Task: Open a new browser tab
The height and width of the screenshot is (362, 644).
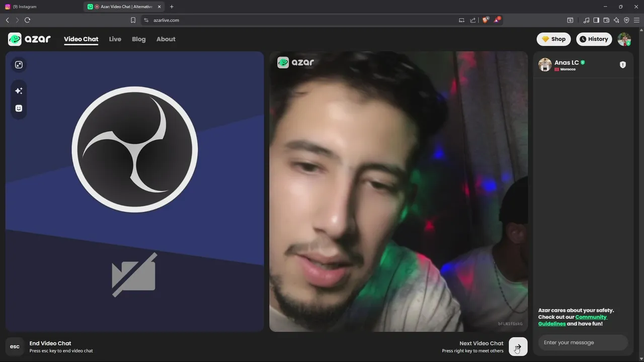Action: tap(172, 7)
